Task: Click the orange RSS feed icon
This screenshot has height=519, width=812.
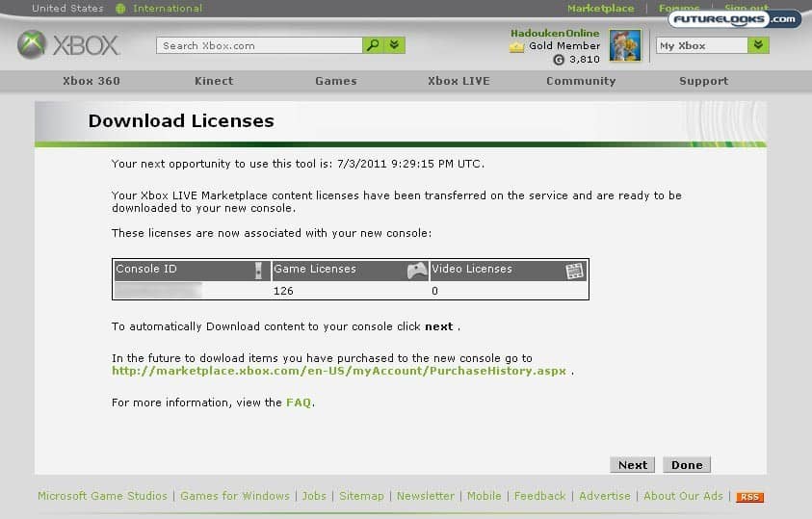Action: pyautogui.click(x=749, y=497)
